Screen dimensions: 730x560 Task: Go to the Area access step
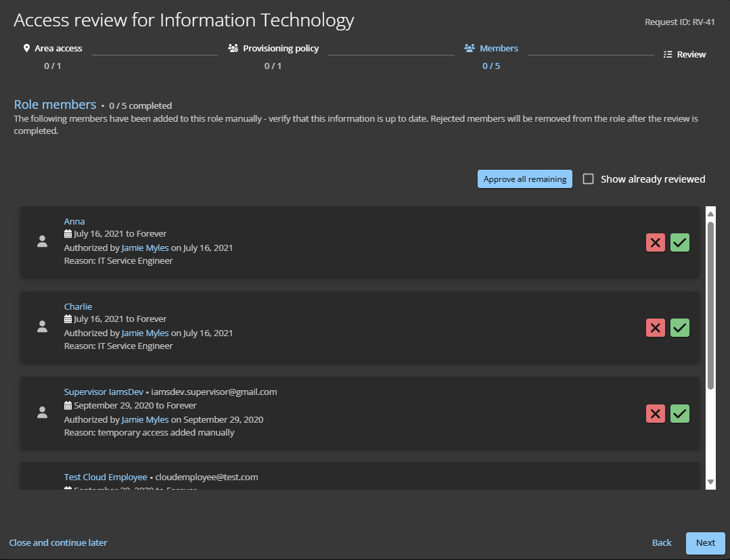(53, 49)
